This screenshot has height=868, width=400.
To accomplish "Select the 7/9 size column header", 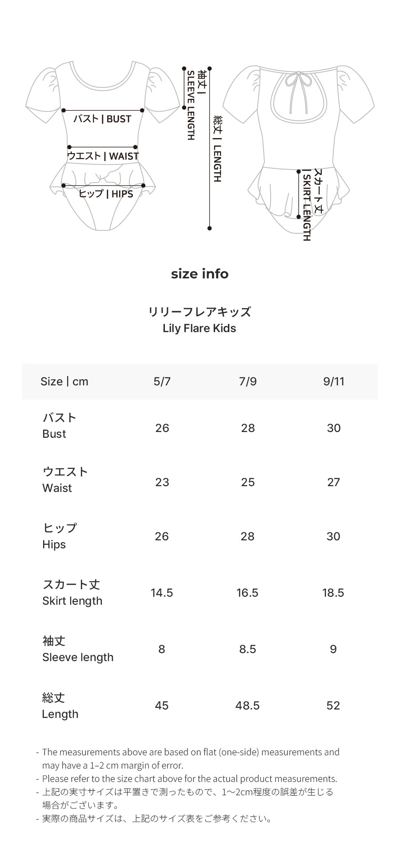I will pos(248,382).
